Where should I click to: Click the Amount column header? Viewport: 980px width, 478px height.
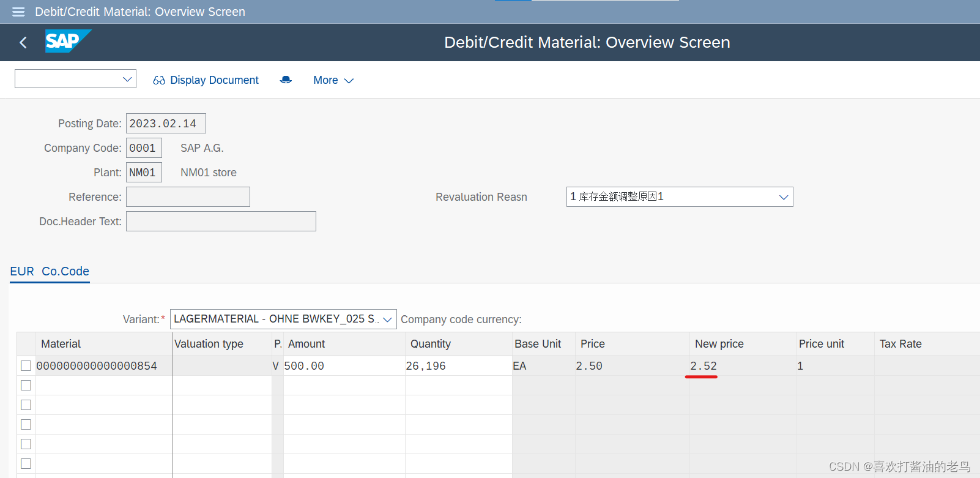(344, 344)
